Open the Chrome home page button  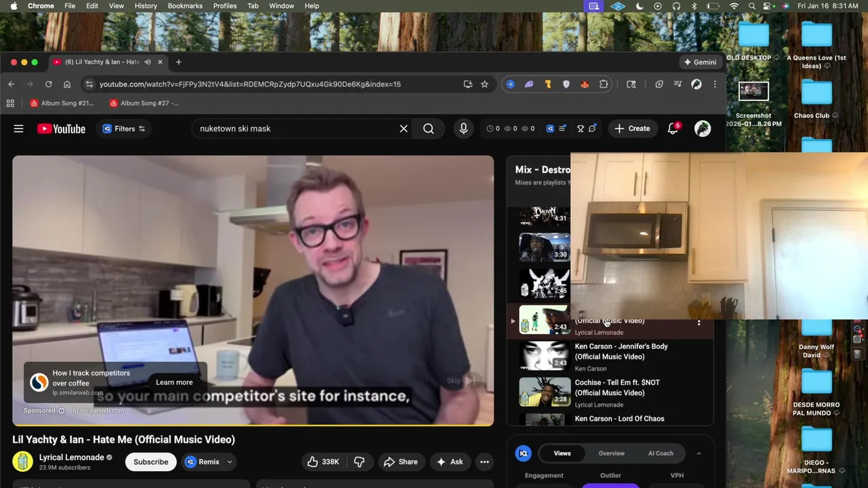pyautogui.click(x=67, y=84)
